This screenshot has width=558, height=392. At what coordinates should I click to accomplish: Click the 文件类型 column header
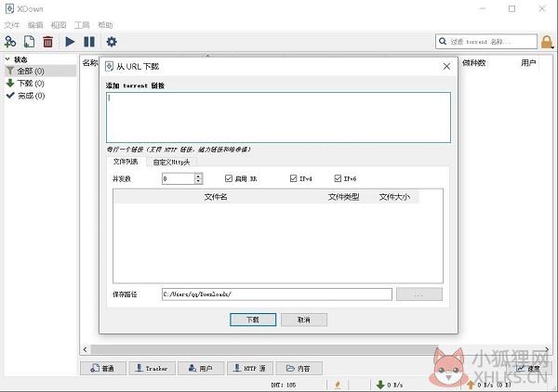pos(343,197)
